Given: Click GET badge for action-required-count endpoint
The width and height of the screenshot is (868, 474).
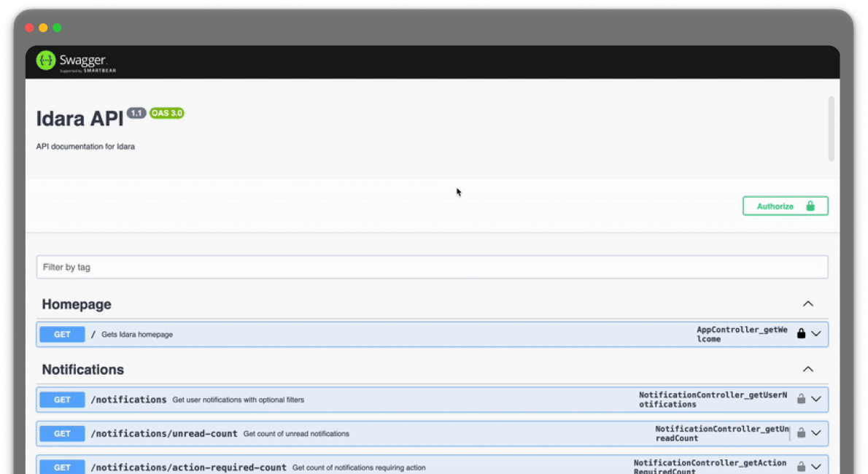Looking at the screenshot, I should tap(62, 467).
